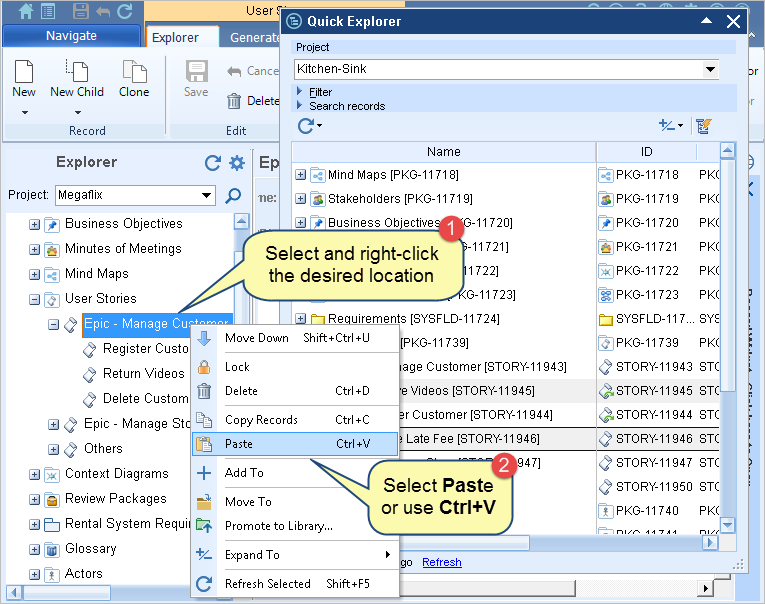
Task: Collapse the Quick Explorer panel with up arrow
Action: (x=706, y=20)
